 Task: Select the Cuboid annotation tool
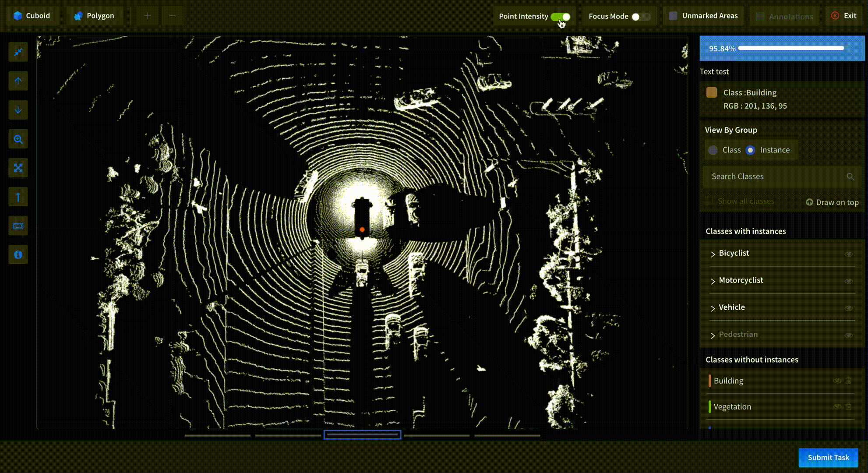coord(32,16)
